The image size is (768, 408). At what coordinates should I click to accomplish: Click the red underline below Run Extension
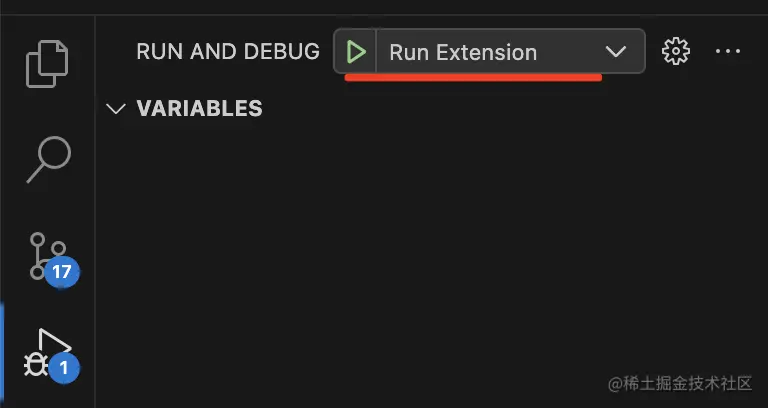click(472, 77)
